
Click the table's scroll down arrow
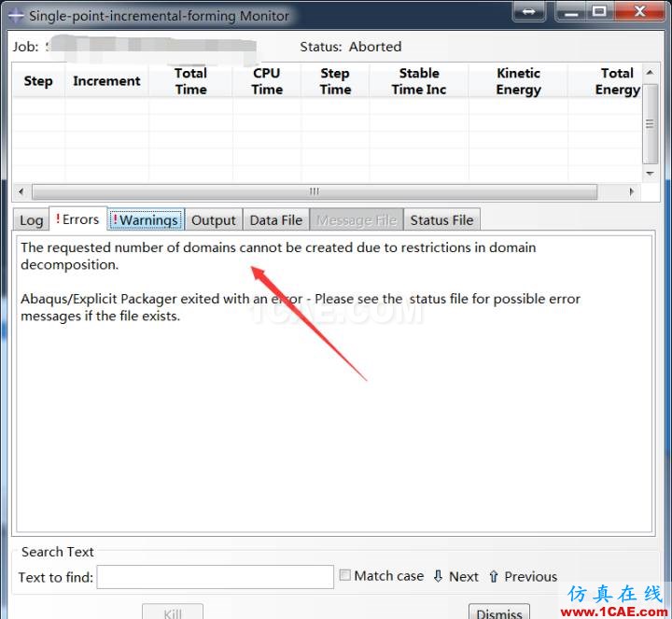650,174
